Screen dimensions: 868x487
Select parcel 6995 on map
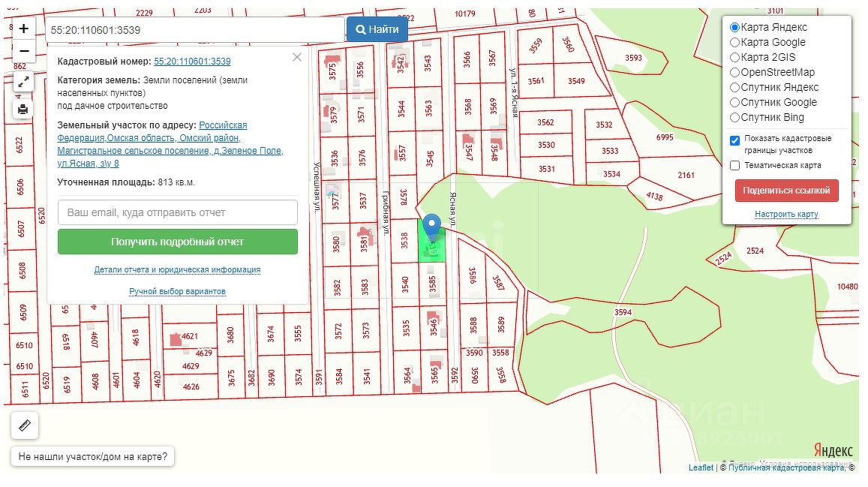tap(665, 137)
